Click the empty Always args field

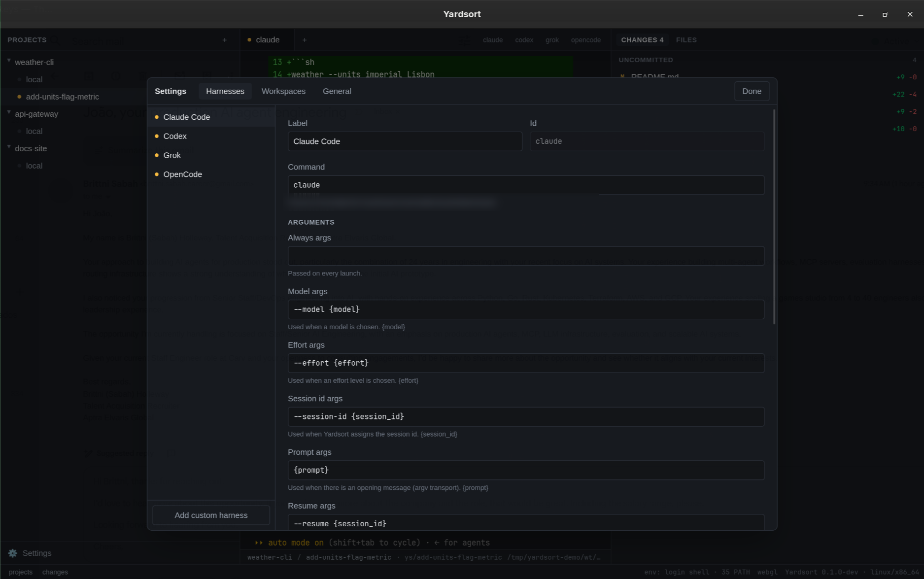[526, 256]
